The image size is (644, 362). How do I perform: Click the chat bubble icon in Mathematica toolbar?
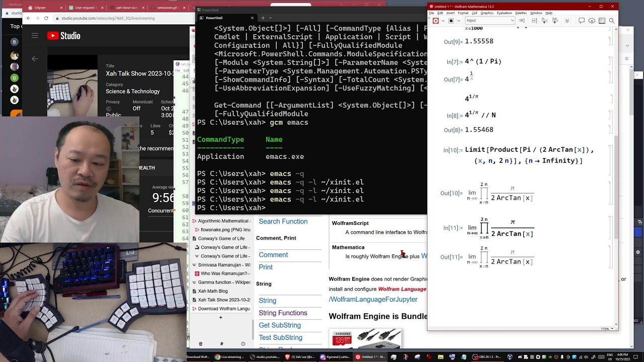pos(581,21)
